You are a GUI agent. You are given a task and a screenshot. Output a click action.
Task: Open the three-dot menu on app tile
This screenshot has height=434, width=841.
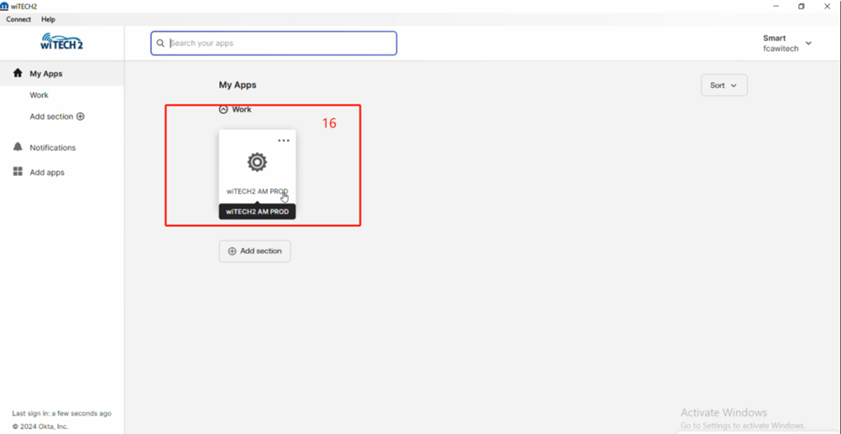[284, 141]
